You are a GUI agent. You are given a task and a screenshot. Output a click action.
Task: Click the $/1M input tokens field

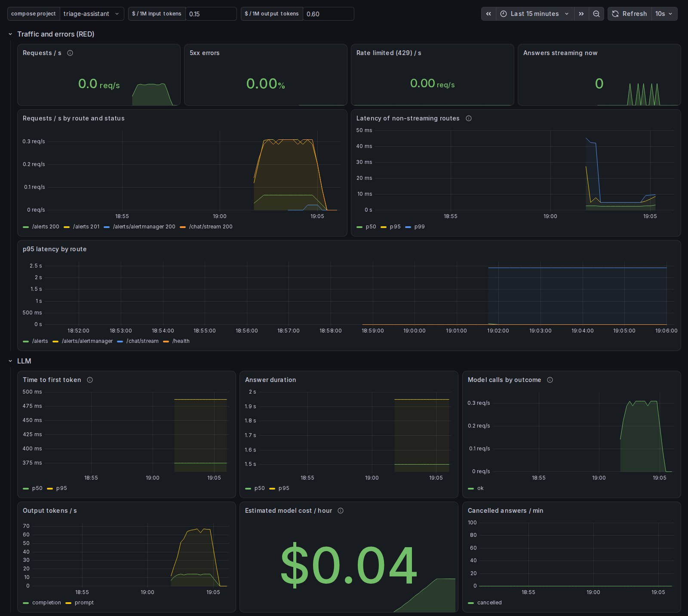[211, 14]
